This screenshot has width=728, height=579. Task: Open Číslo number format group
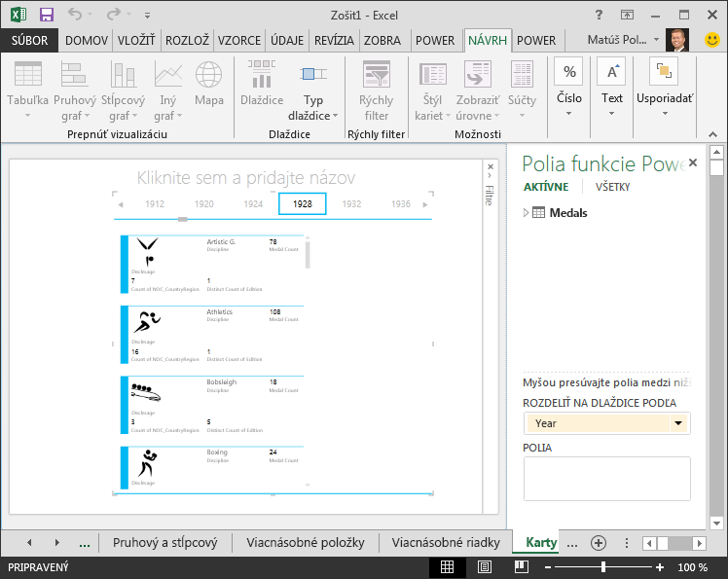tap(569, 88)
